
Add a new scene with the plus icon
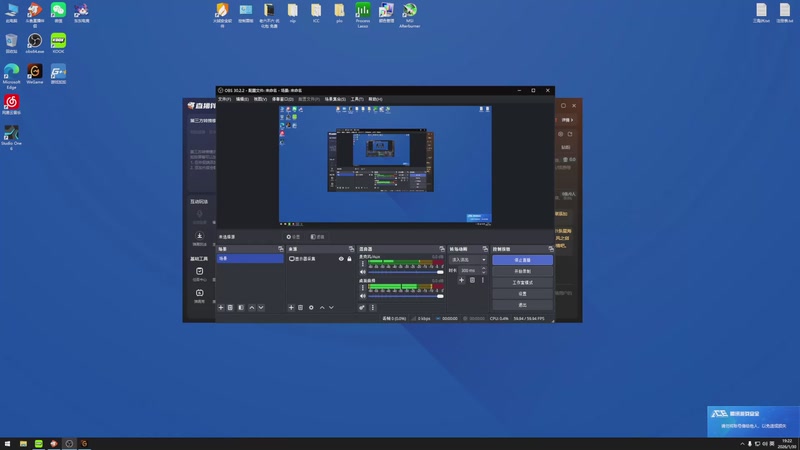coord(221,308)
